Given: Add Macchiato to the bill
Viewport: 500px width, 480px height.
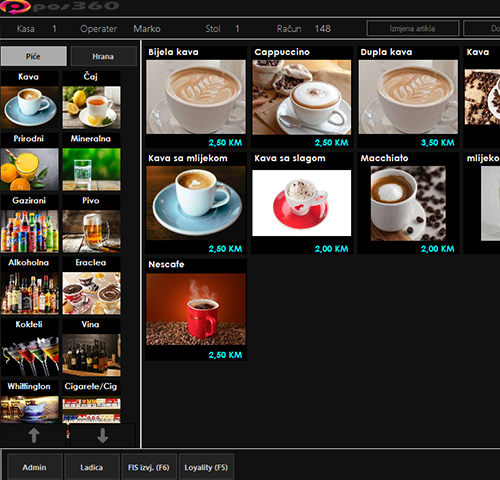Looking at the screenshot, I should pos(408,203).
